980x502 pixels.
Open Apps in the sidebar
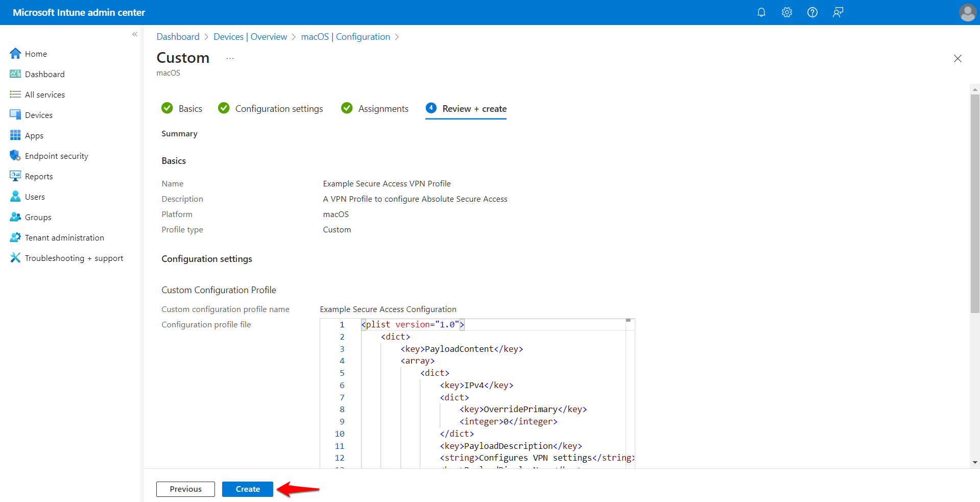[27, 135]
